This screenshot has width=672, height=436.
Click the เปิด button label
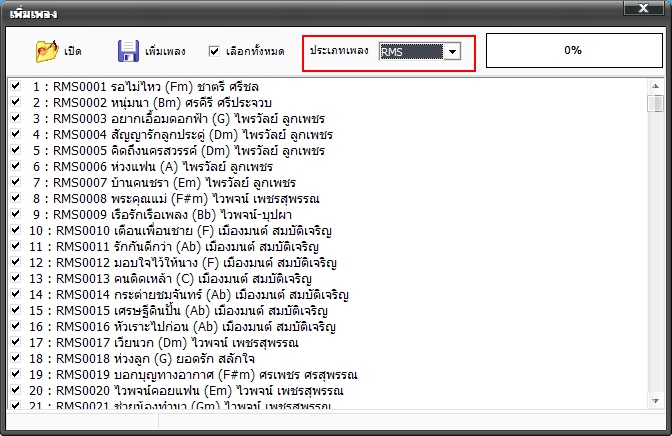click(x=72, y=50)
